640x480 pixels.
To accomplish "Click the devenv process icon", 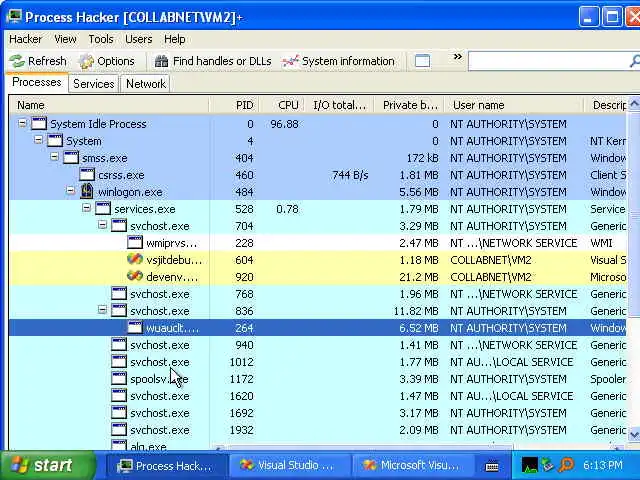I will (135, 276).
